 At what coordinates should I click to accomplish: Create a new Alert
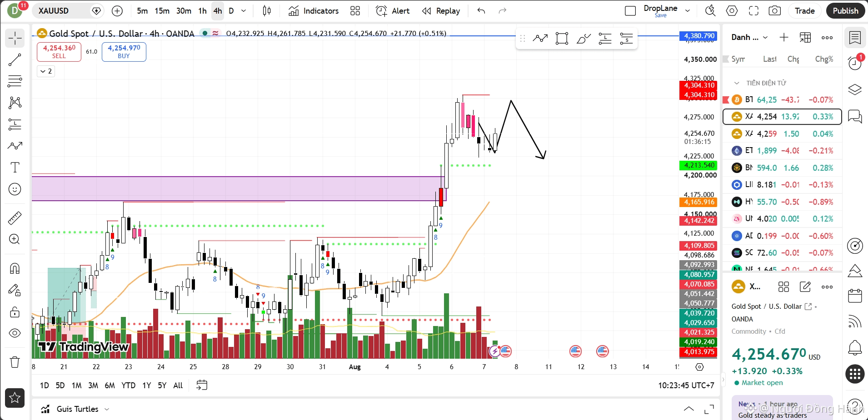pos(393,11)
